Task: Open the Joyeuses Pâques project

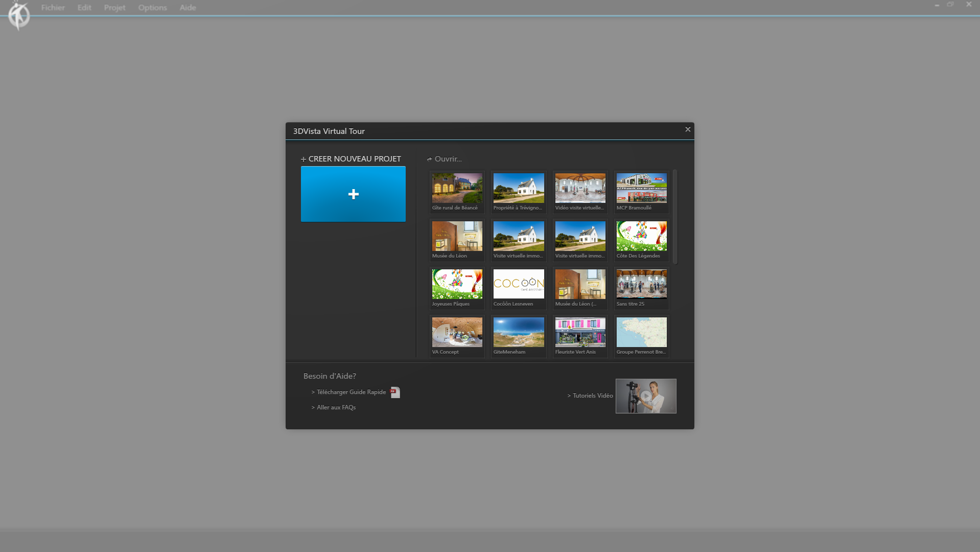Action: coord(457,288)
